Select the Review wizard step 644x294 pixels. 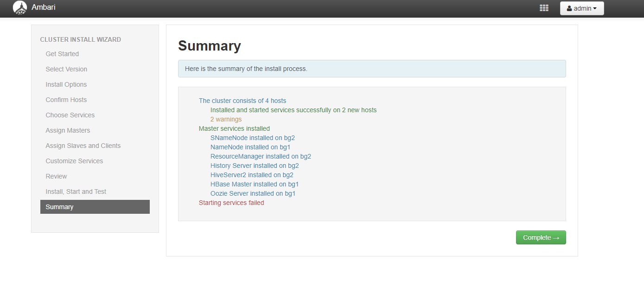coord(56,176)
